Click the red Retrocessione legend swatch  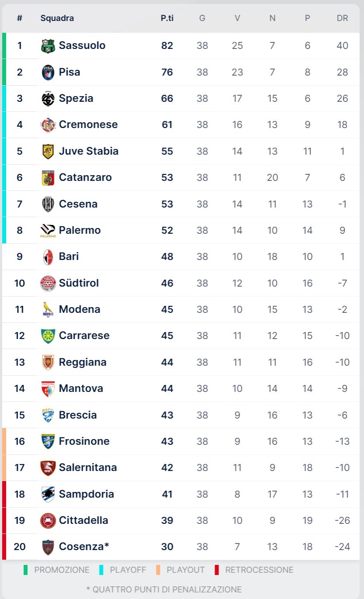click(x=216, y=570)
